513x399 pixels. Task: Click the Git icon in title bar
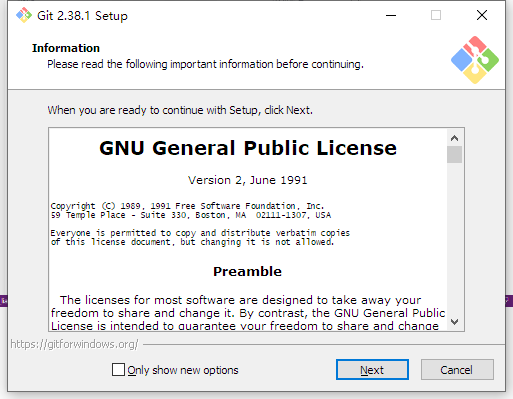tap(24, 15)
